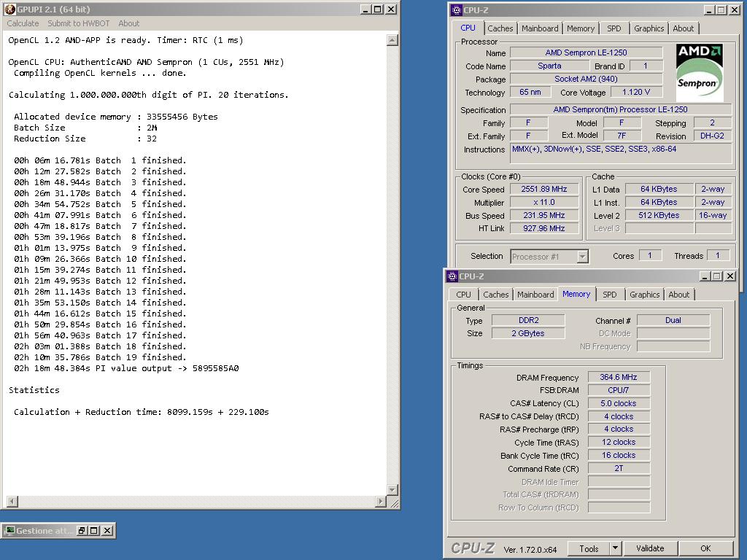Image resolution: width=747 pixels, height=560 pixels.
Task: Switch to Mainboard tab in upper CPU-Z
Action: 540,28
